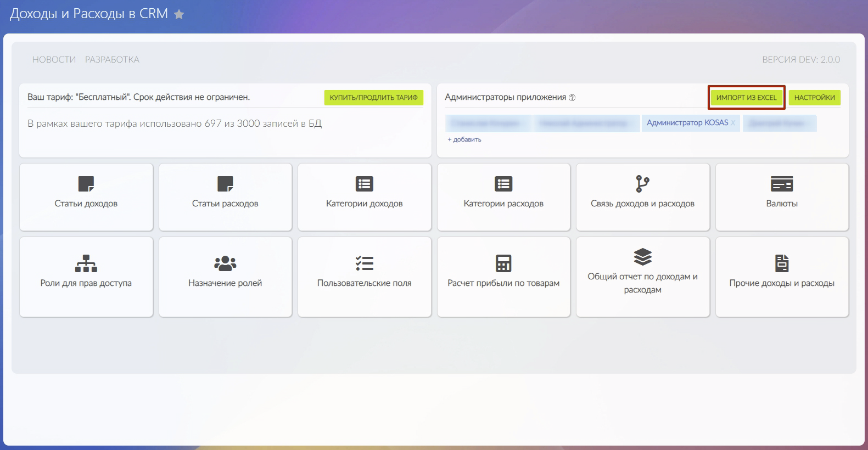868x450 pixels.
Task: Click the ИМПОРТ ИЗ EXCEL button
Action: pos(747,98)
